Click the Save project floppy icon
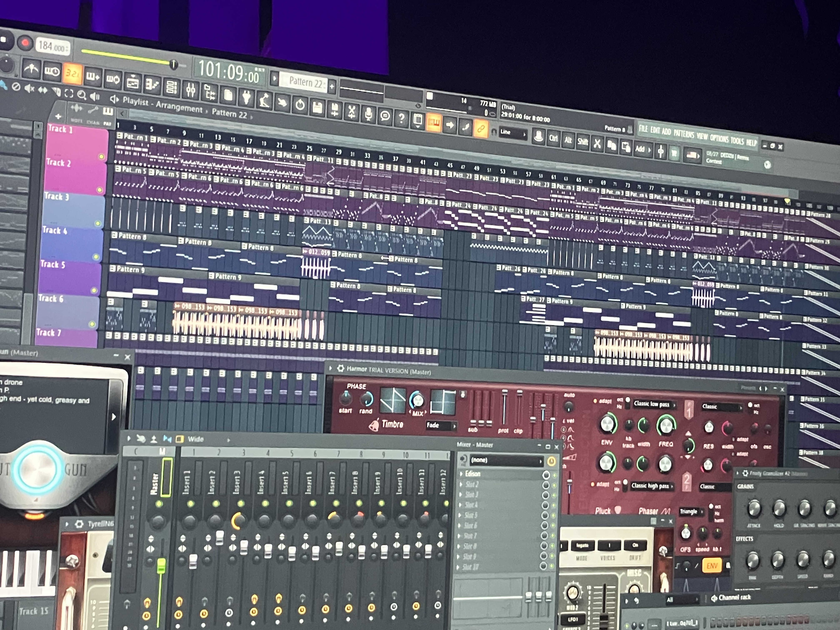This screenshot has width=840, height=630. click(317, 108)
